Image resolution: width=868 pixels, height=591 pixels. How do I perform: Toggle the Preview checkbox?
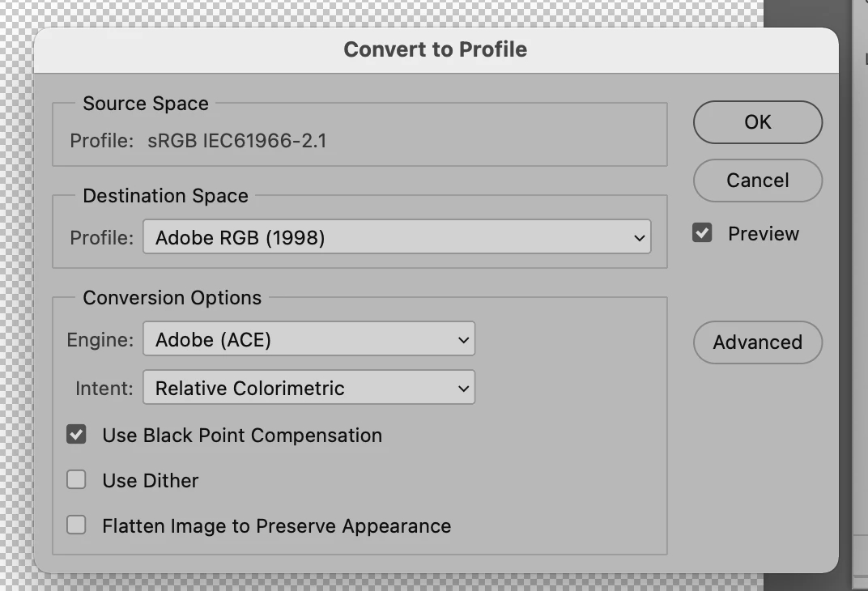click(x=702, y=234)
